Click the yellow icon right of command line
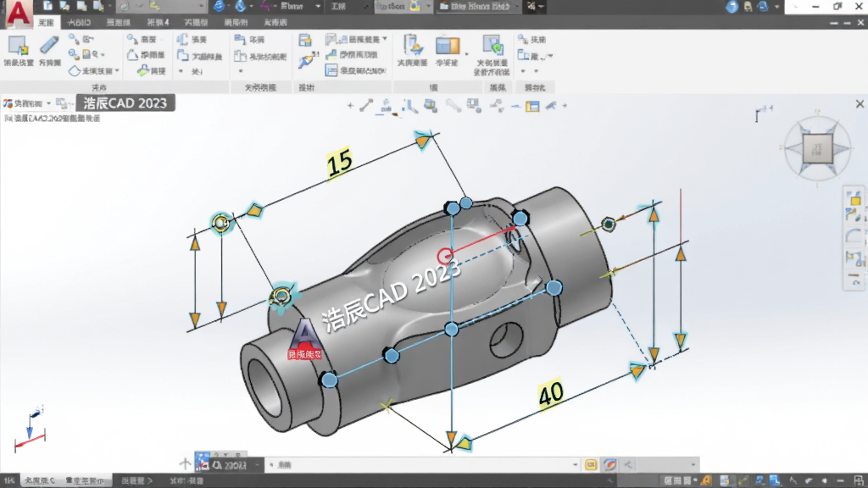This screenshot has width=868, height=488. point(591,465)
